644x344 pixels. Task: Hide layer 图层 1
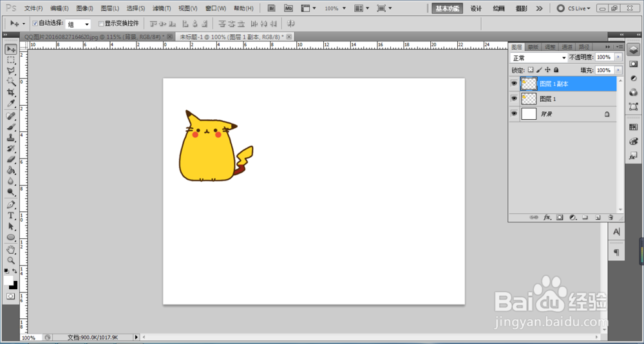(514, 99)
